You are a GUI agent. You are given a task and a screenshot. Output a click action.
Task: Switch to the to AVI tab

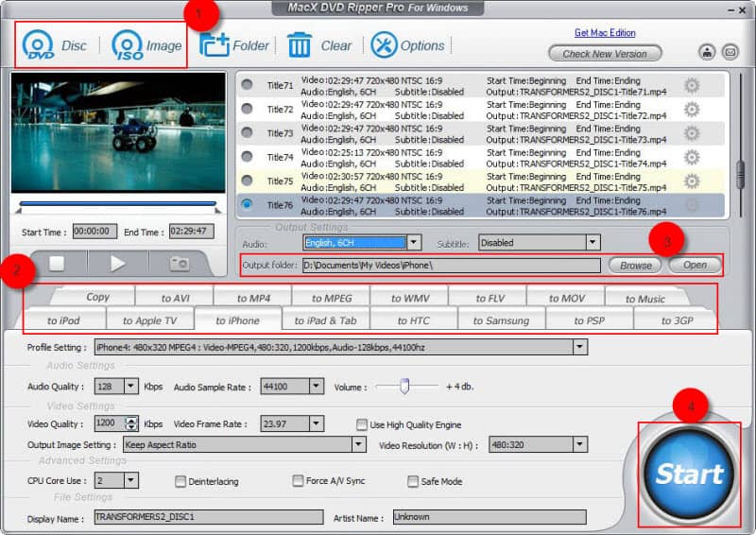tap(175, 298)
